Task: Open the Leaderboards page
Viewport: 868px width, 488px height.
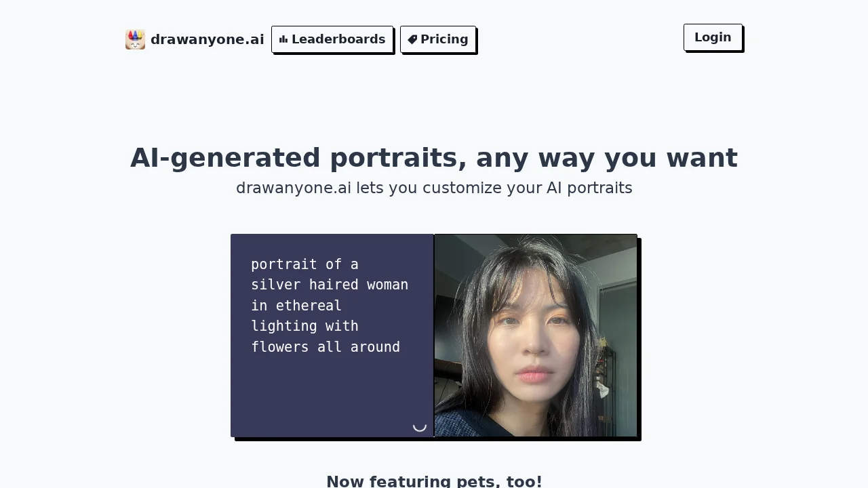Action: click(x=332, y=39)
